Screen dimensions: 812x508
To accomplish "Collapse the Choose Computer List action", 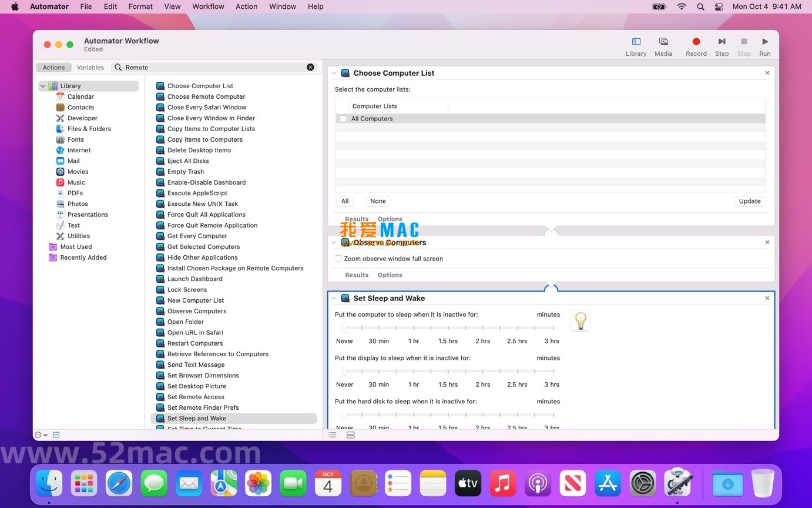I will 334,73.
